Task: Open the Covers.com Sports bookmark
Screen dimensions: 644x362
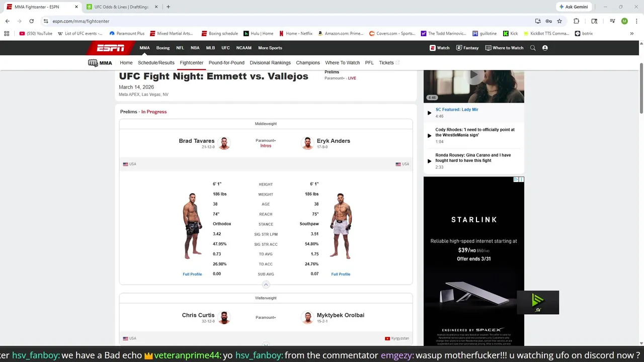Action: pyautogui.click(x=392, y=34)
